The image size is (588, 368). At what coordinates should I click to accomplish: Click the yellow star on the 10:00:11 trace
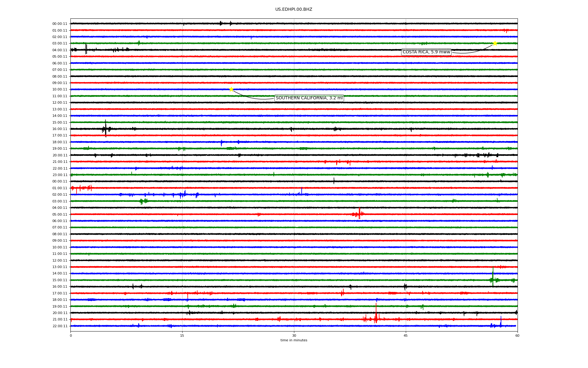click(231, 89)
